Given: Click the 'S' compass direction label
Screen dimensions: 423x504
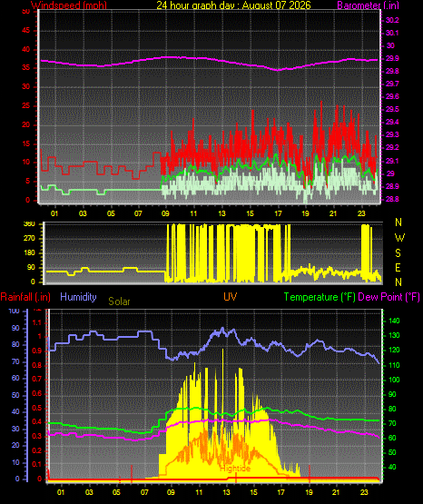Looking at the screenshot, I should (398, 253).
